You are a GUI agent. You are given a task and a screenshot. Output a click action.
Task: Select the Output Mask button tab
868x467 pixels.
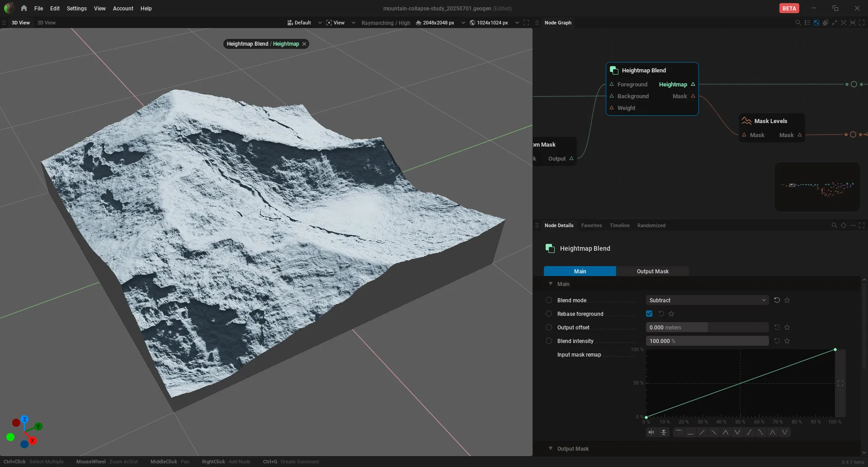(652, 271)
